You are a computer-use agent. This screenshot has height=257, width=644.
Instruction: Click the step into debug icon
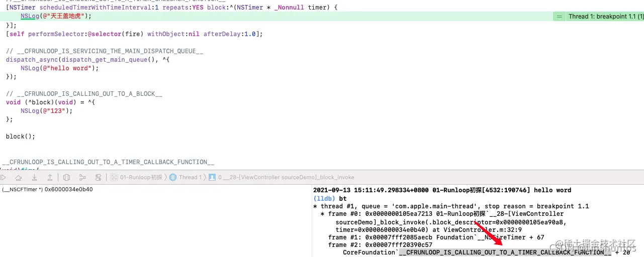[x=34, y=177]
